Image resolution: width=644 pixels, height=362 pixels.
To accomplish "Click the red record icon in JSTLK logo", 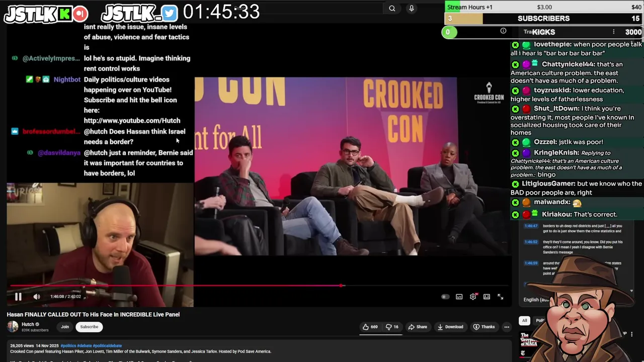I will 80,14.
